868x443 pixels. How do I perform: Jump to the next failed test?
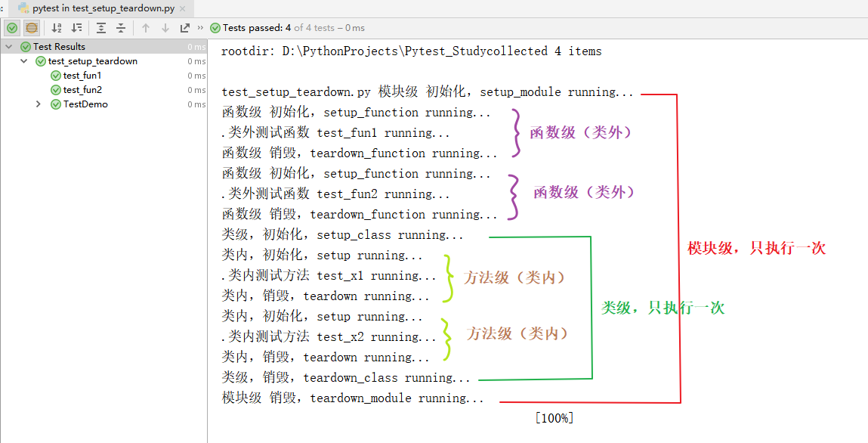165,28
